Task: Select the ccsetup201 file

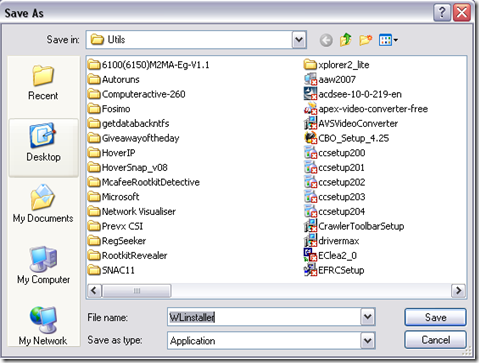Action: [335, 167]
